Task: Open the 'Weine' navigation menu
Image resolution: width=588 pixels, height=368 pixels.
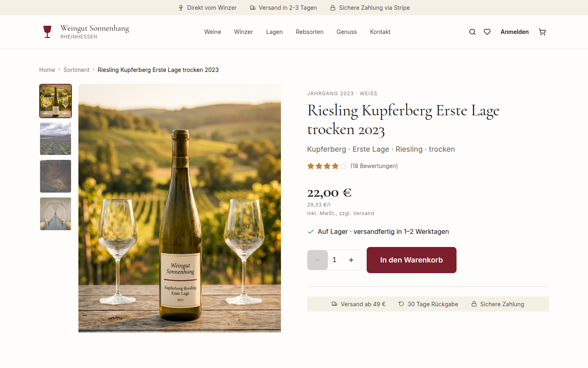Action: (212, 31)
